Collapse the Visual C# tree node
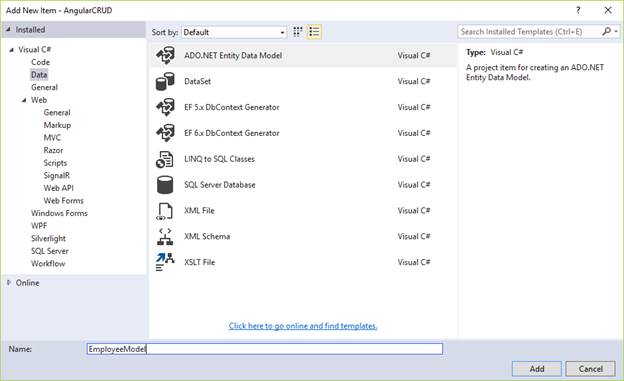 pos(12,50)
